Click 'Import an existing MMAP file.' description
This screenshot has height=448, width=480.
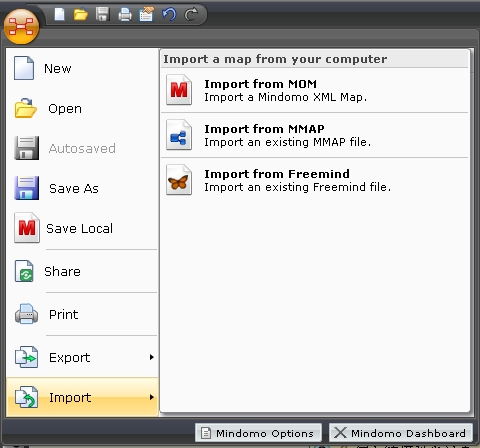(x=287, y=142)
